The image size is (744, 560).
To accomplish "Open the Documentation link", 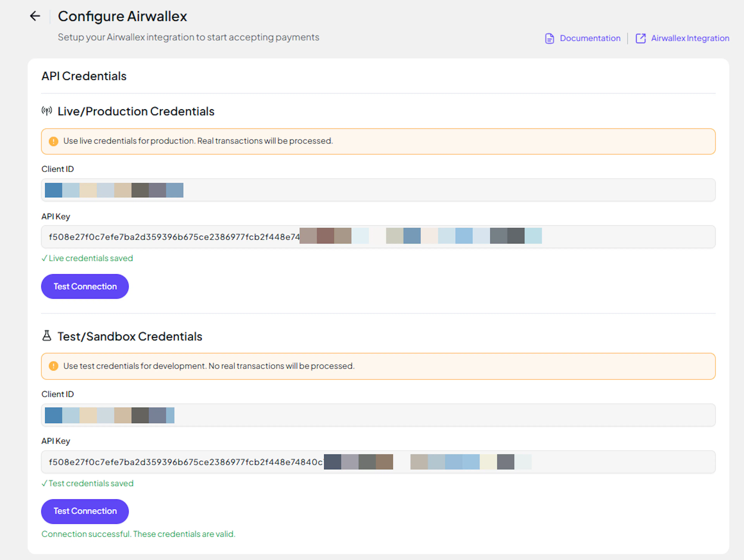I will [x=590, y=38].
